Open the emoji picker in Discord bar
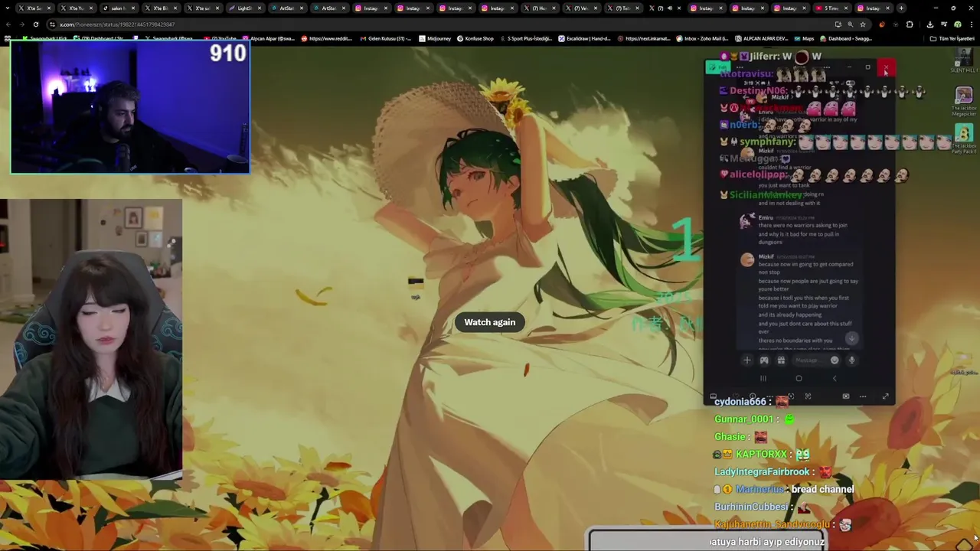The width and height of the screenshot is (980, 551). pos(835,360)
